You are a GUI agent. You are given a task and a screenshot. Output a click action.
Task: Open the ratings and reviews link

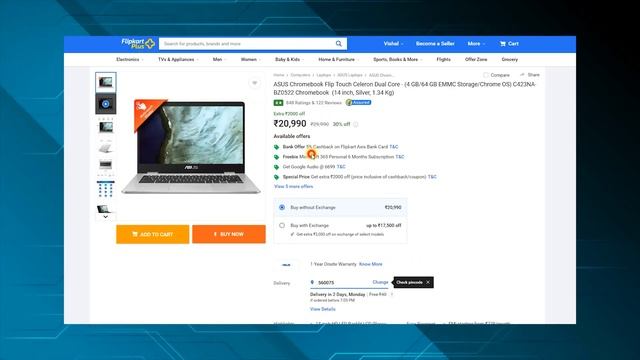click(x=313, y=103)
